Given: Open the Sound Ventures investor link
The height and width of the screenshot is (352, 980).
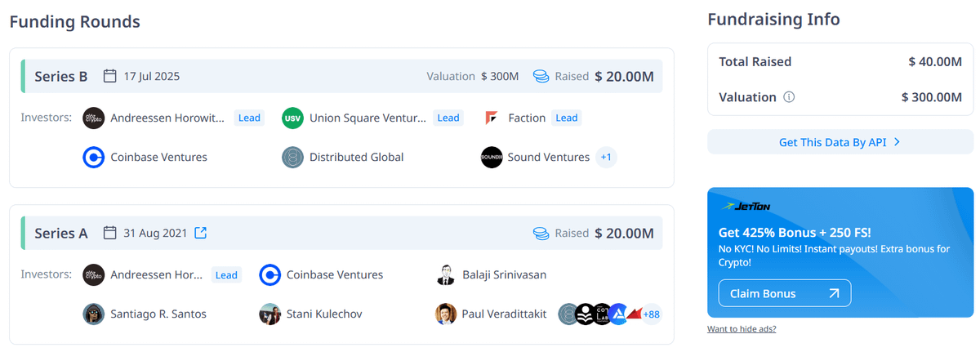Looking at the screenshot, I should point(549,158).
